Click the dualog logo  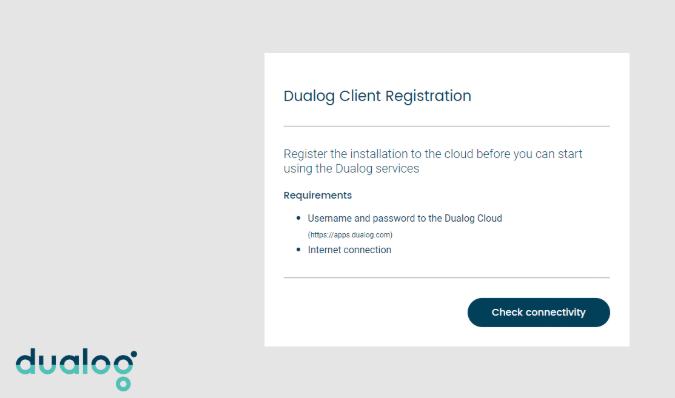77,369
